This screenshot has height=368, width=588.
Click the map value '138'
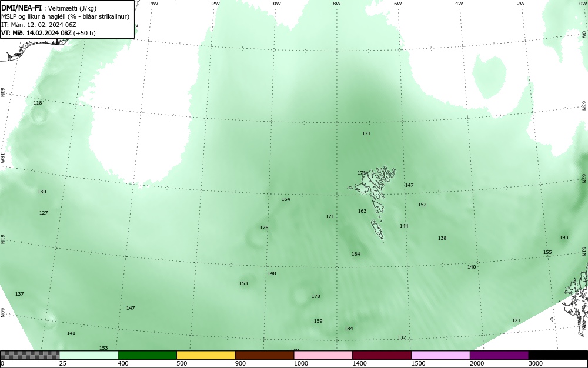point(442,238)
